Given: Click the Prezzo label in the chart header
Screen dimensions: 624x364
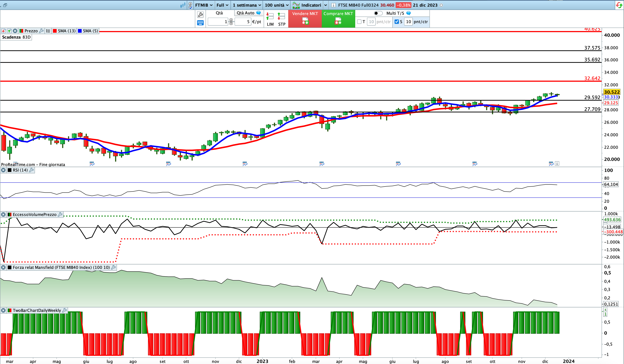Looking at the screenshot, I should point(31,31).
